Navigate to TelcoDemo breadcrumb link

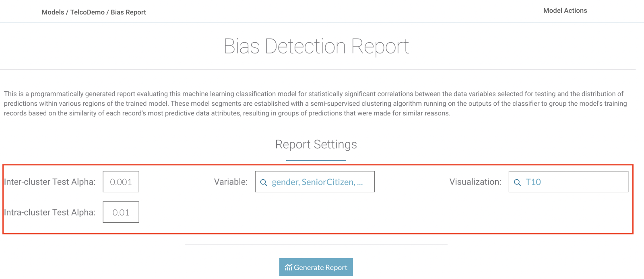coord(87,12)
